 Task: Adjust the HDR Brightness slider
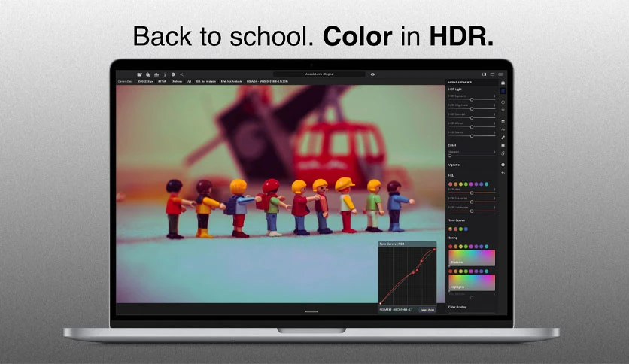pos(472,108)
